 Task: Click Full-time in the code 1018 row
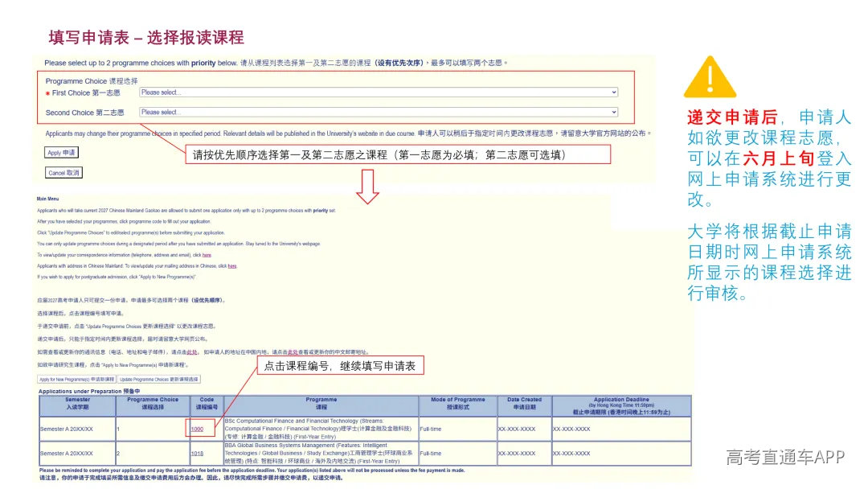pyautogui.click(x=431, y=454)
